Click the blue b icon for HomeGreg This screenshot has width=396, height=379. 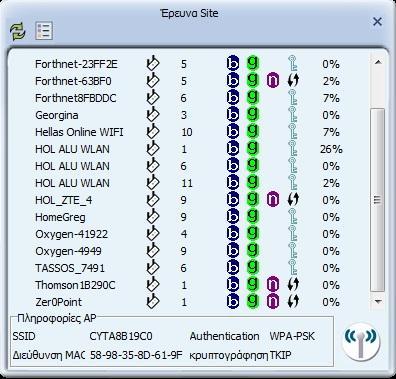[x=233, y=217]
